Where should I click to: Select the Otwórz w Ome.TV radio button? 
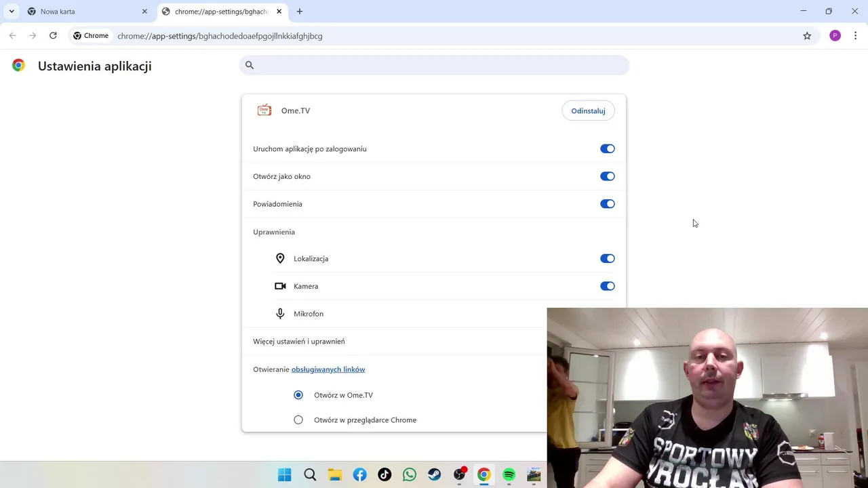tap(298, 395)
